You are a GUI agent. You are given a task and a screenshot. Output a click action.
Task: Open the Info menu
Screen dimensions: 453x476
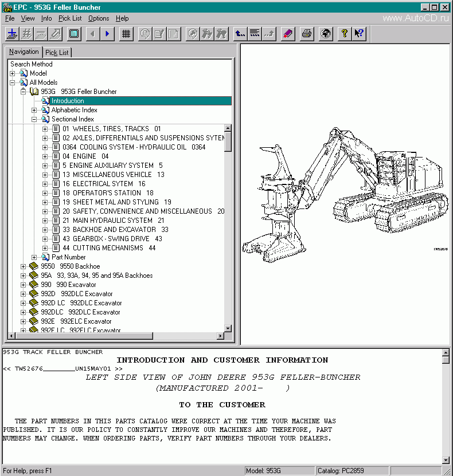pos(46,18)
